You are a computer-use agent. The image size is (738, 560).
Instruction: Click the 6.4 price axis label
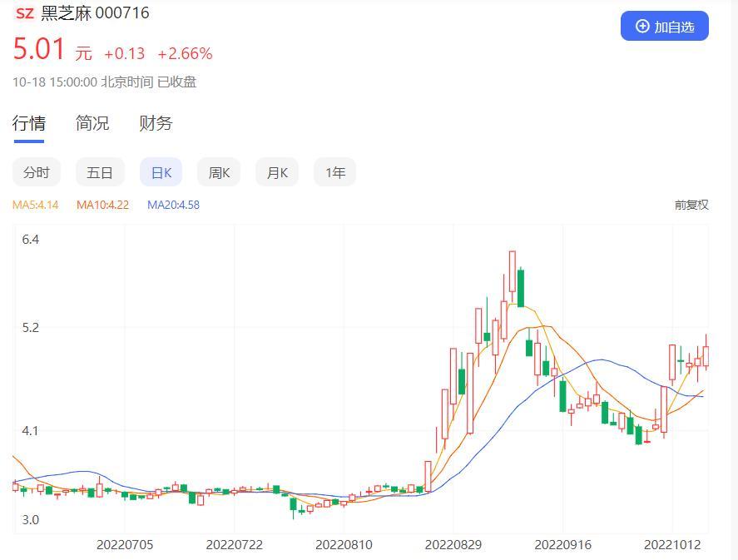[x=31, y=240]
